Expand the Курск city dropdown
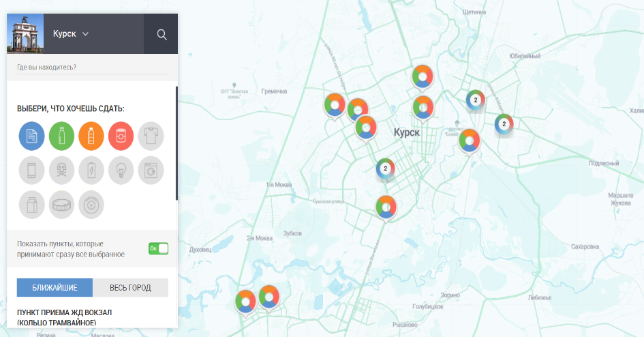 coord(70,33)
